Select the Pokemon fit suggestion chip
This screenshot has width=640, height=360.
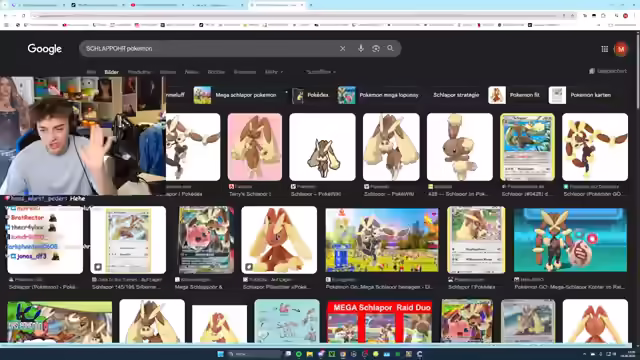pos(514,95)
